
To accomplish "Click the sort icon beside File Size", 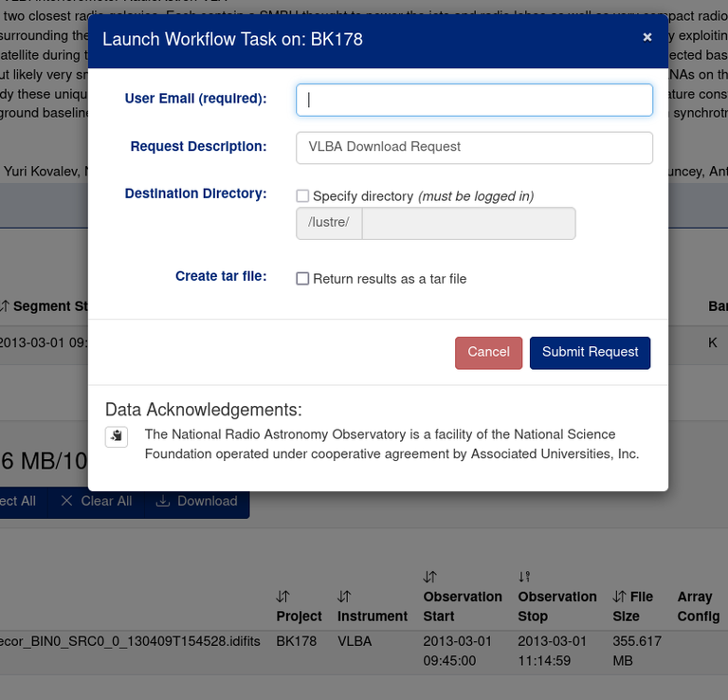I will (620, 597).
